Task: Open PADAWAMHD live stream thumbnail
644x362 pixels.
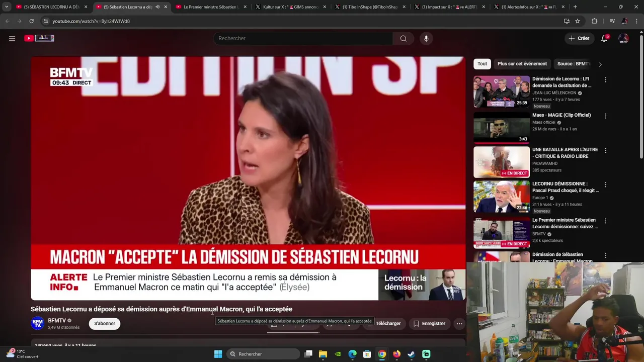Action: coord(502,162)
